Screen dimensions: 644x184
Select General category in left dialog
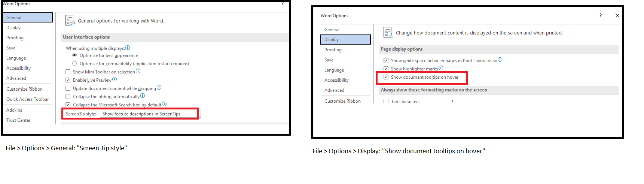coord(27,17)
